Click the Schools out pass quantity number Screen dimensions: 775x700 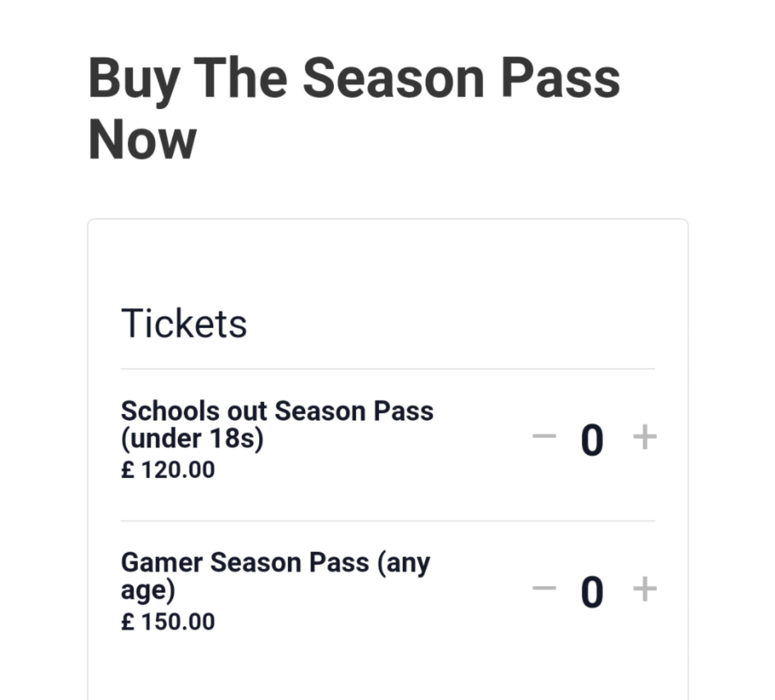click(592, 440)
